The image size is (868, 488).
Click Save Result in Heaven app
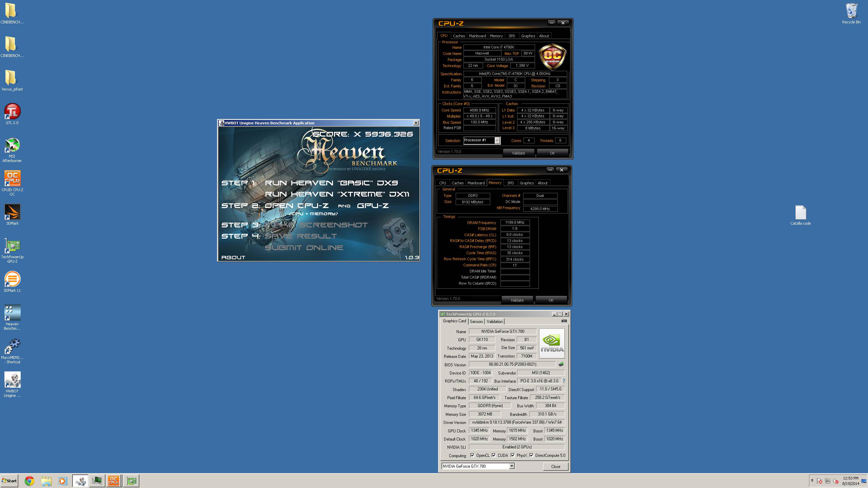point(301,236)
